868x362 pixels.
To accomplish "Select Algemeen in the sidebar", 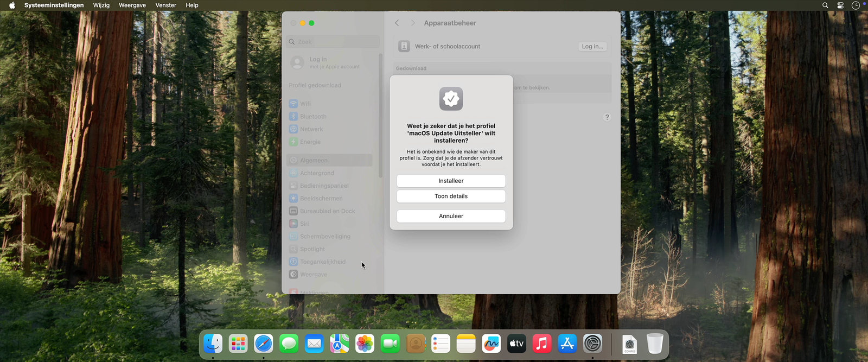I will [x=330, y=160].
